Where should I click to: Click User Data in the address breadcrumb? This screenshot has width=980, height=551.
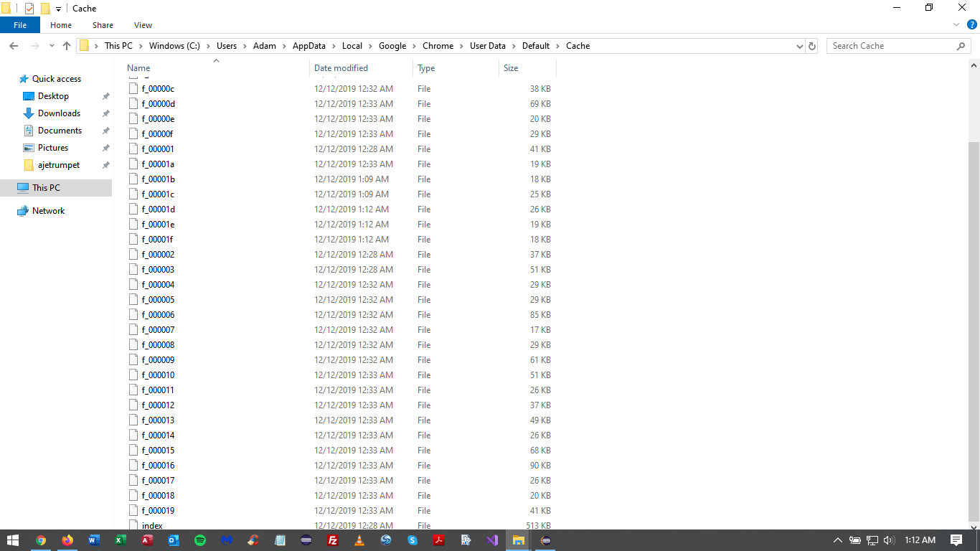[488, 46]
